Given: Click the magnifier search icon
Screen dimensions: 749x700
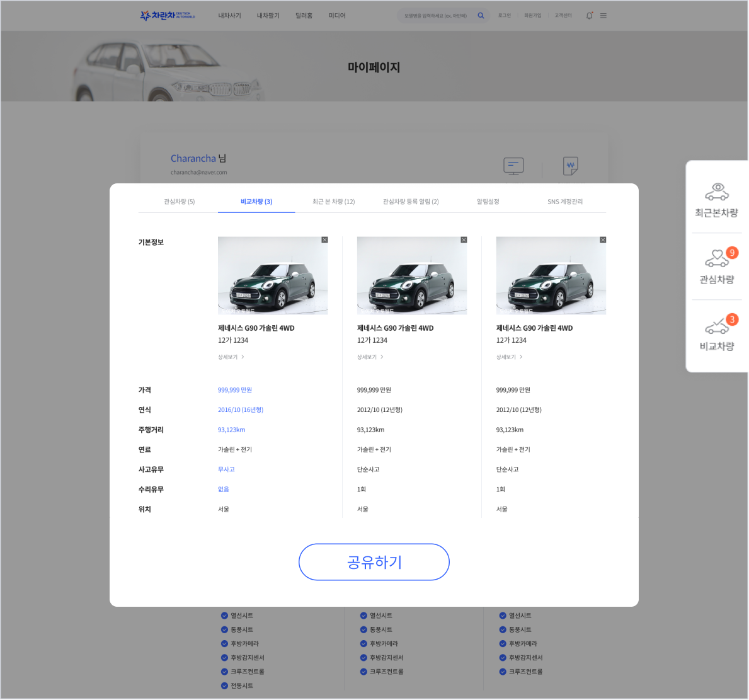Looking at the screenshot, I should tap(481, 16).
